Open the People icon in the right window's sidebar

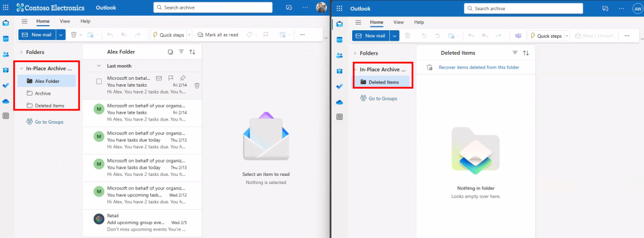point(339,55)
